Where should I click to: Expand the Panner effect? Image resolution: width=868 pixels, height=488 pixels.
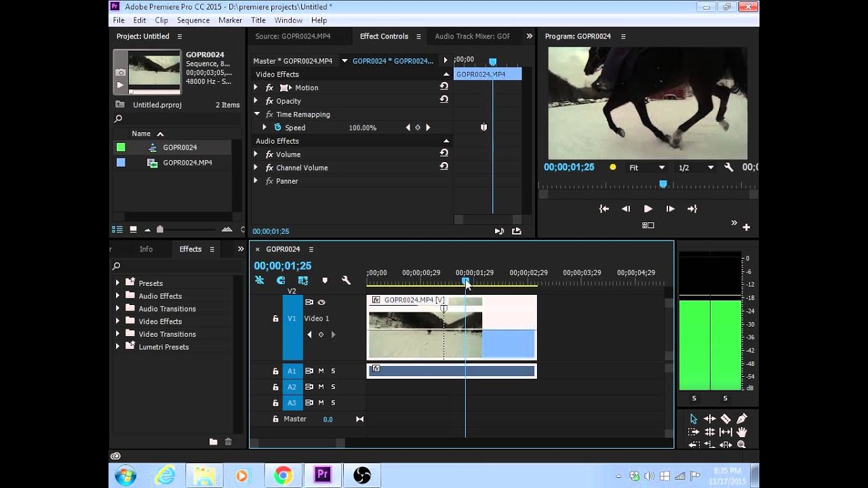point(256,181)
